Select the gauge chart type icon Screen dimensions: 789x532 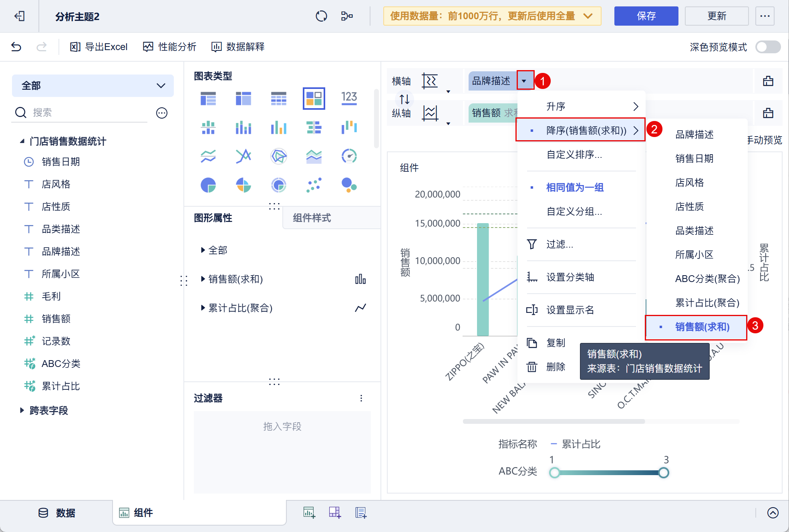pos(349,156)
